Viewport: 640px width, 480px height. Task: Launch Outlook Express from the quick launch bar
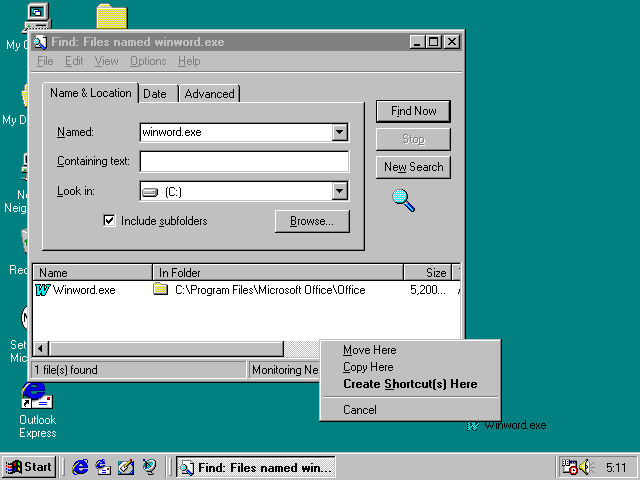tap(103, 467)
